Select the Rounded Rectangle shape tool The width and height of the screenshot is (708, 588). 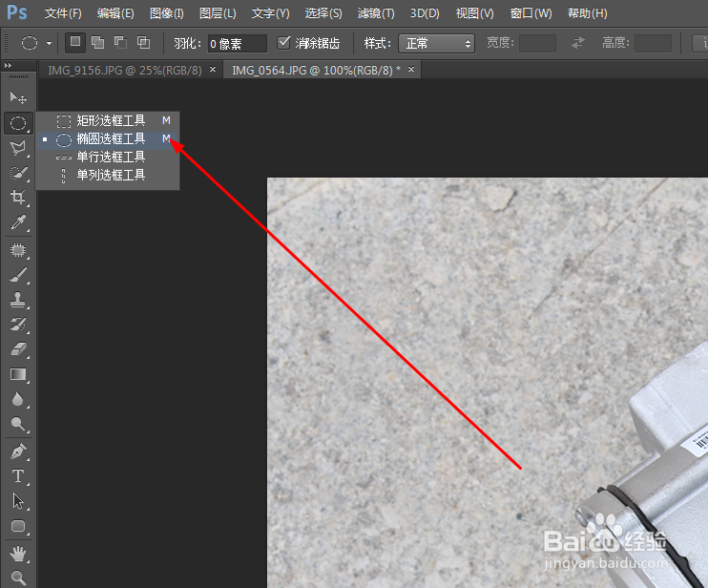point(18,526)
